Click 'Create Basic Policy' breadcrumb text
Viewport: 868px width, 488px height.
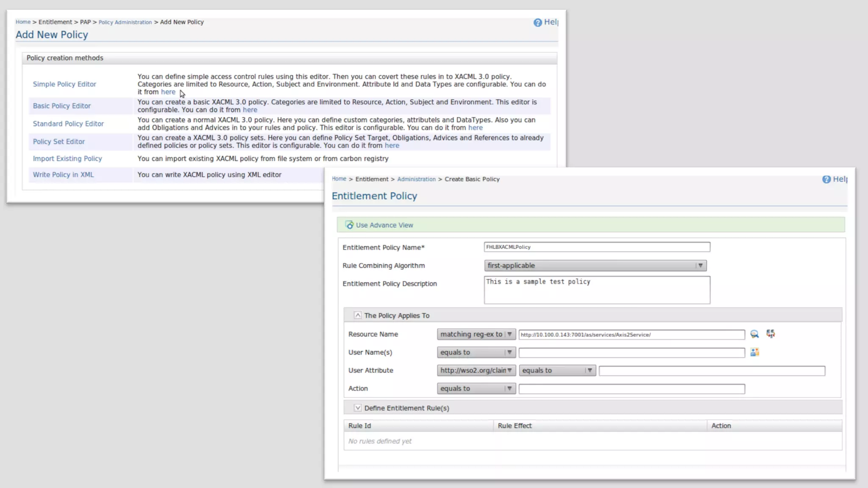472,179
